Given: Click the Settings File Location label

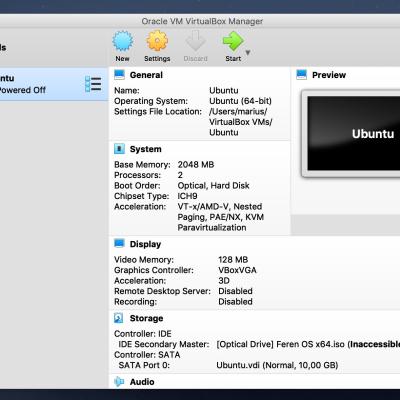Looking at the screenshot, I should (158, 112).
